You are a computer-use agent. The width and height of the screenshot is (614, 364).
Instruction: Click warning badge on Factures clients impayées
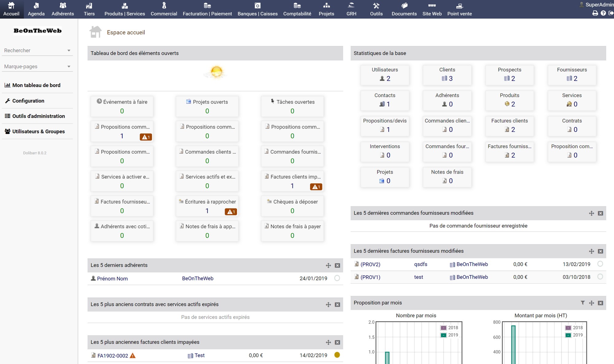[316, 187]
